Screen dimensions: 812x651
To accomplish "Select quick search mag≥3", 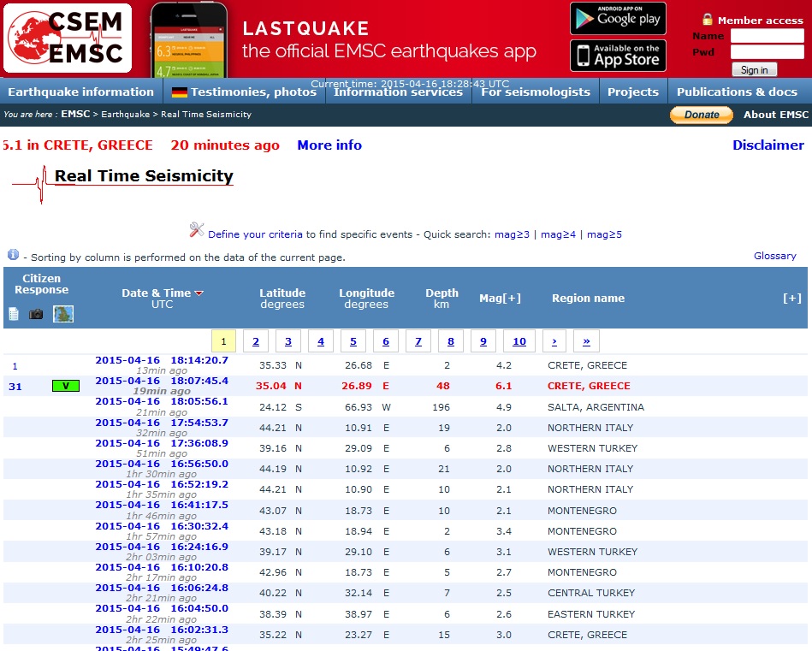I will (513, 234).
